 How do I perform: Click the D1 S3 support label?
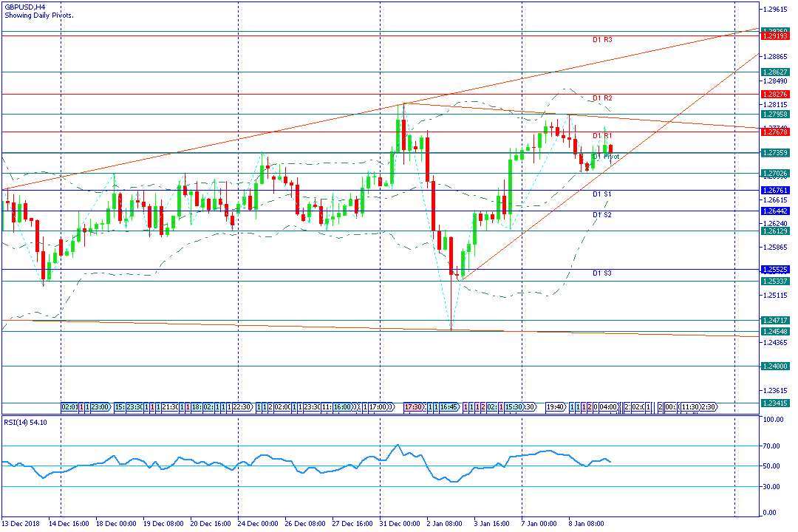pyautogui.click(x=602, y=273)
